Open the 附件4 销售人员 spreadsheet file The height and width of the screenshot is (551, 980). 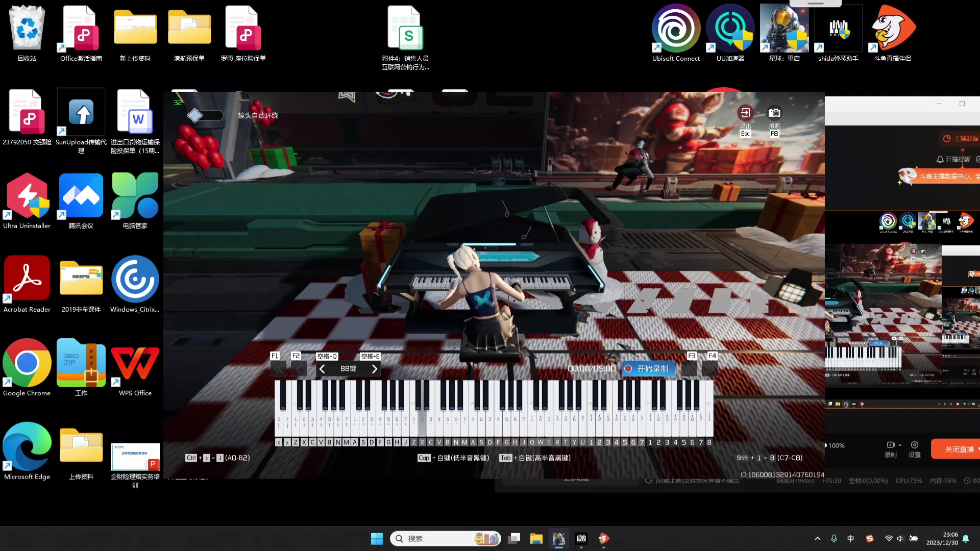click(x=406, y=38)
